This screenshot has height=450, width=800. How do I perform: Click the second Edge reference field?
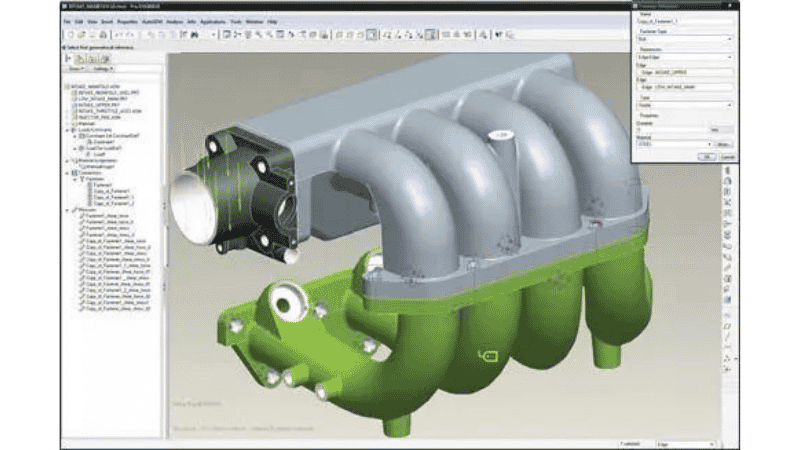click(x=684, y=87)
